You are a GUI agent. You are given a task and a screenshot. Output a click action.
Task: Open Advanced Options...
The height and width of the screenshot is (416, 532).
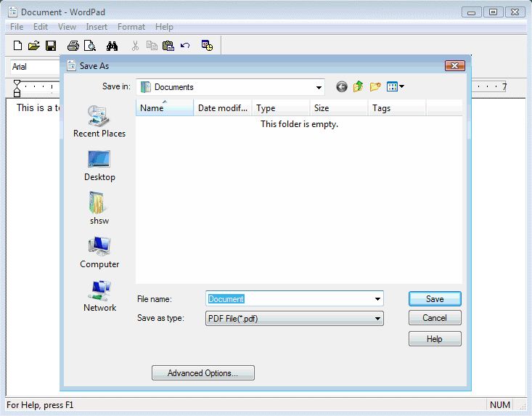point(203,373)
